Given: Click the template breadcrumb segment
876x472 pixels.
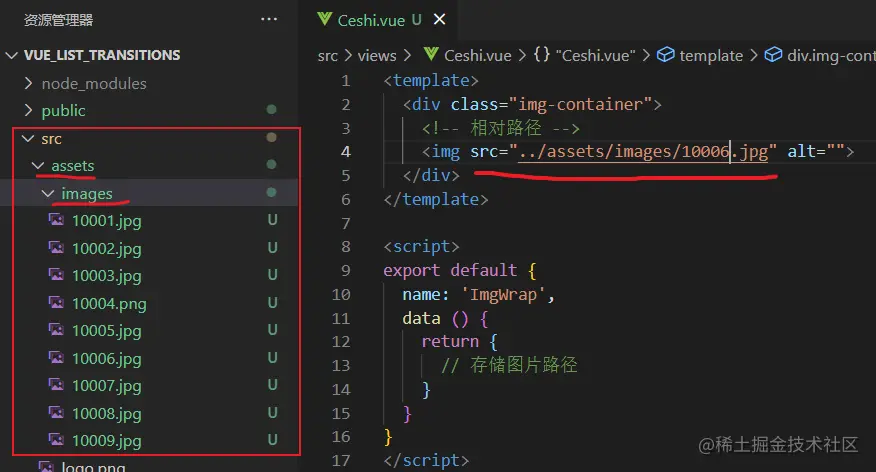Looking at the screenshot, I should (x=711, y=56).
